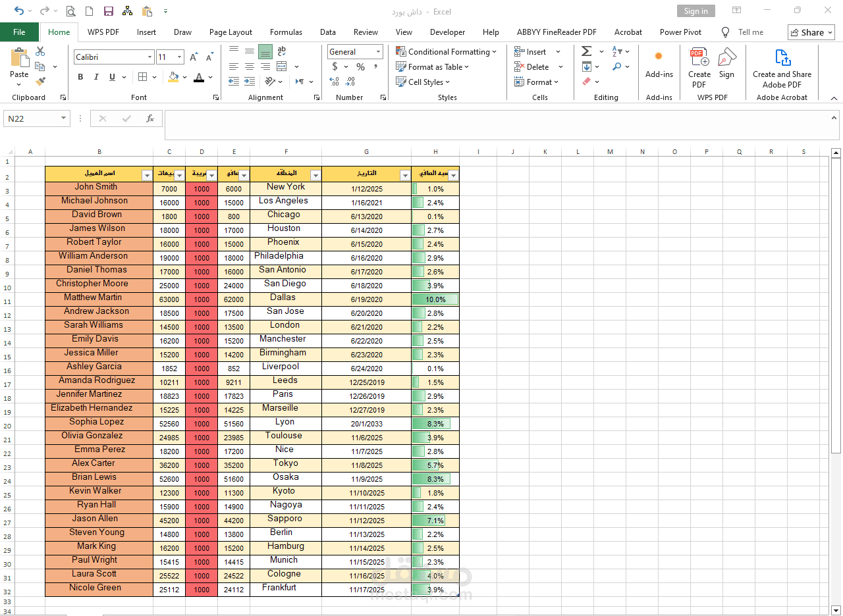Click the Share button

pyautogui.click(x=811, y=32)
